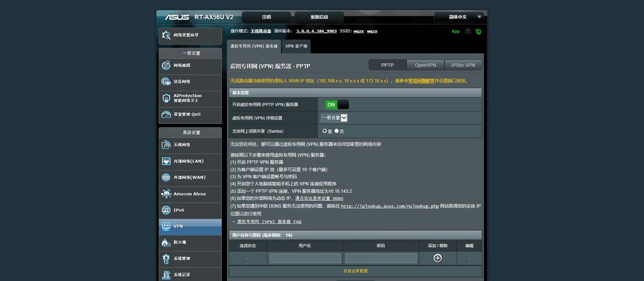Viewport: 644px width, 281px height.
Task: Click the 基本设置 section header
Action: [355, 93]
